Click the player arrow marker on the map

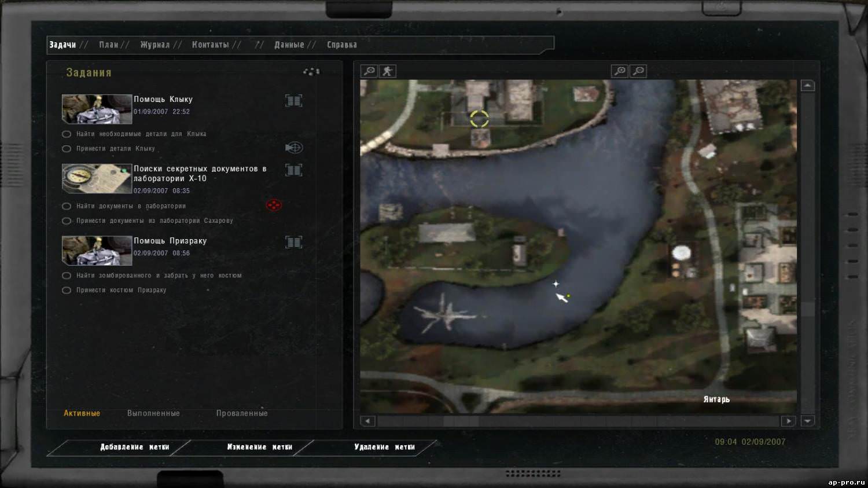[x=562, y=298]
